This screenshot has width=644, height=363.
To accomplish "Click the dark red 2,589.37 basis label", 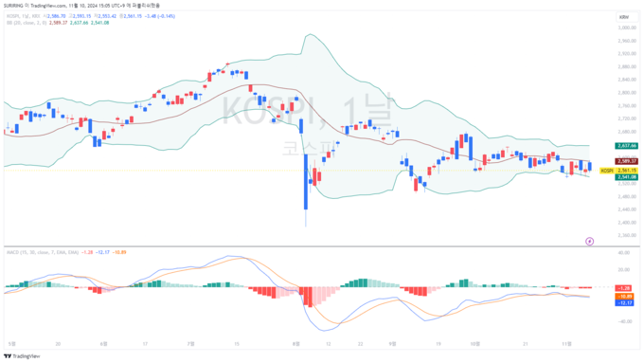I will coord(626,161).
